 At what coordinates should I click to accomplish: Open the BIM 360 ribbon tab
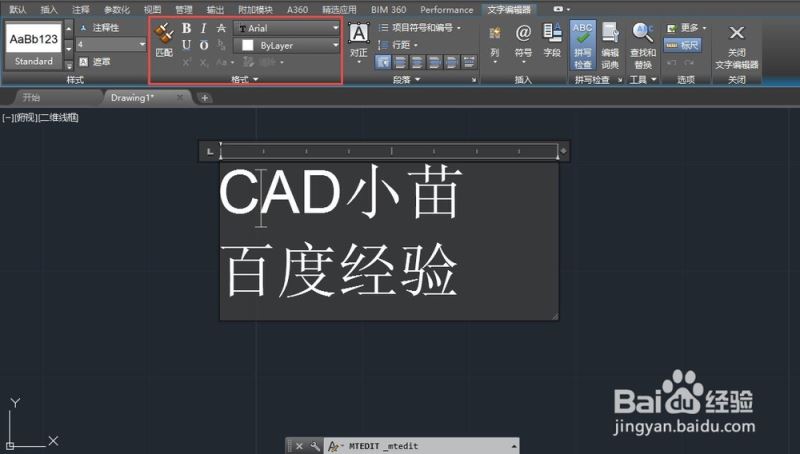388,10
